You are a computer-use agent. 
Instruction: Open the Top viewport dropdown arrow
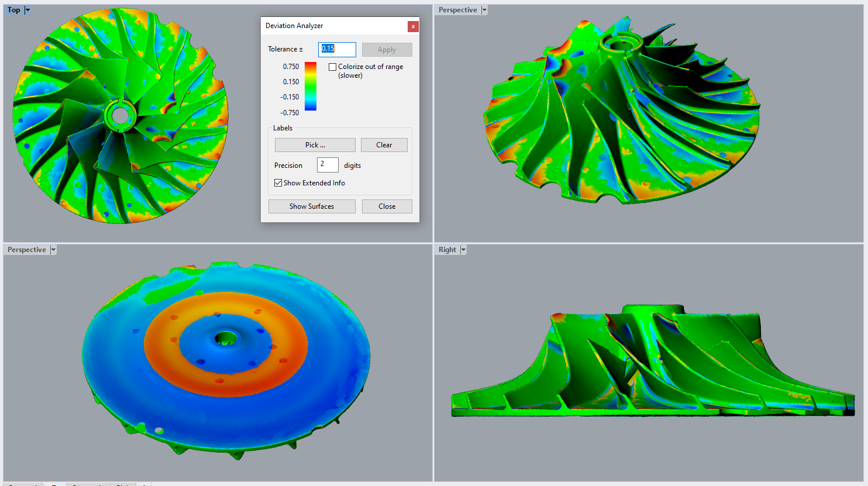point(27,10)
